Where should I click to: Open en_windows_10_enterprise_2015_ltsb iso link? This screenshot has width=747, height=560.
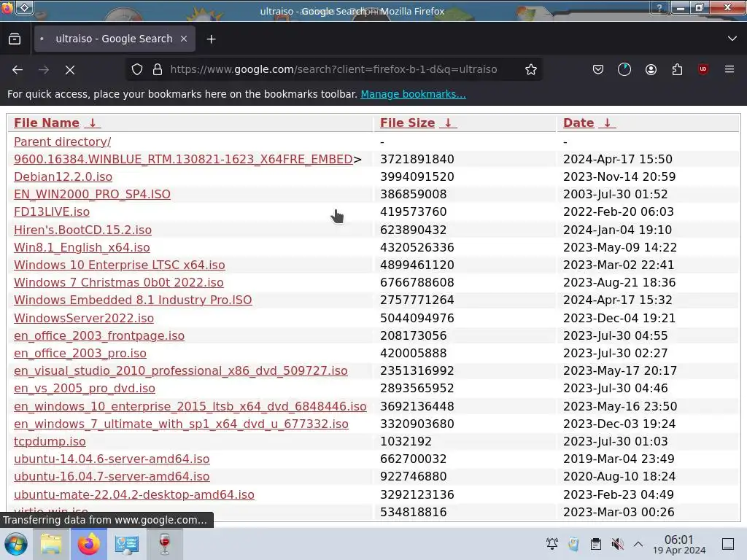(190, 407)
